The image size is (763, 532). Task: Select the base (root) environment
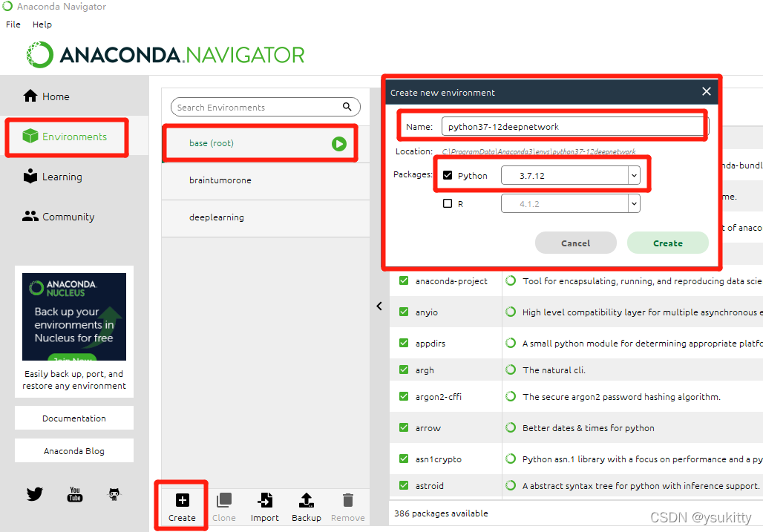[266, 143]
